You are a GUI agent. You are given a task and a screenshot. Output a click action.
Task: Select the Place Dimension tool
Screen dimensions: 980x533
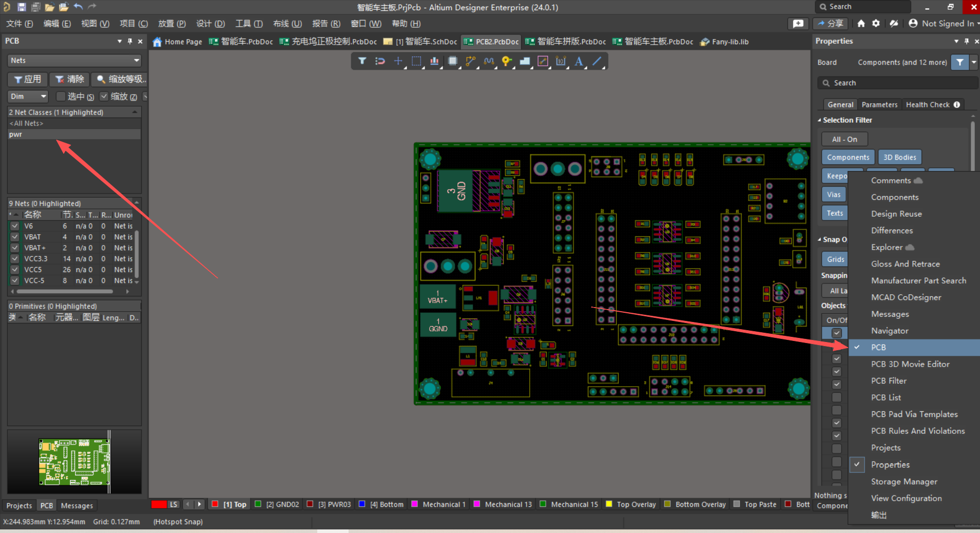[561, 61]
